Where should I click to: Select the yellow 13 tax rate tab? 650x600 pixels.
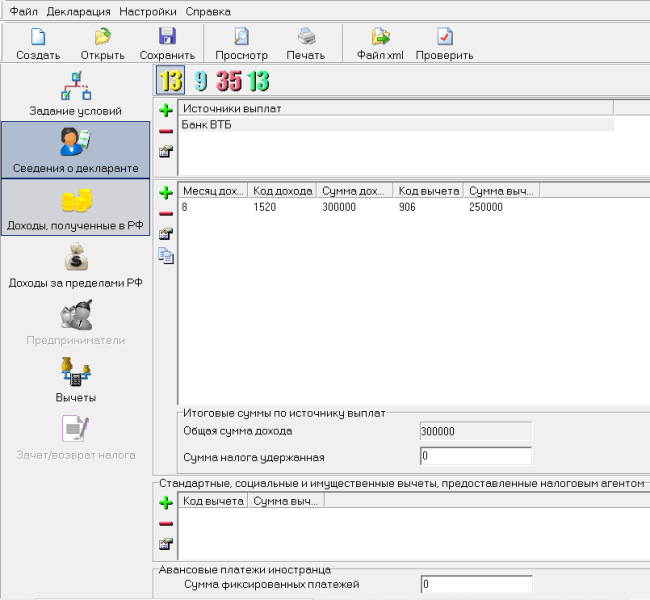click(x=170, y=81)
